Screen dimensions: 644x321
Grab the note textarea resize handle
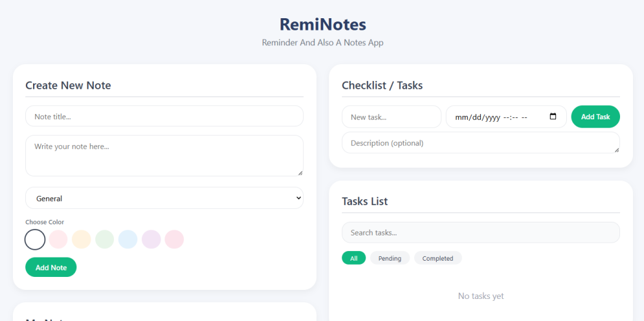(x=300, y=173)
